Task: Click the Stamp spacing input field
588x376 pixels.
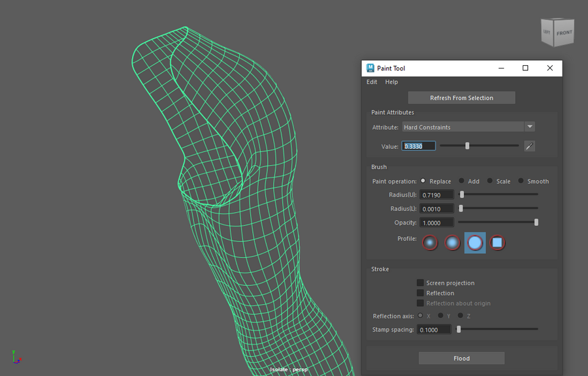Action: (436, 330)
